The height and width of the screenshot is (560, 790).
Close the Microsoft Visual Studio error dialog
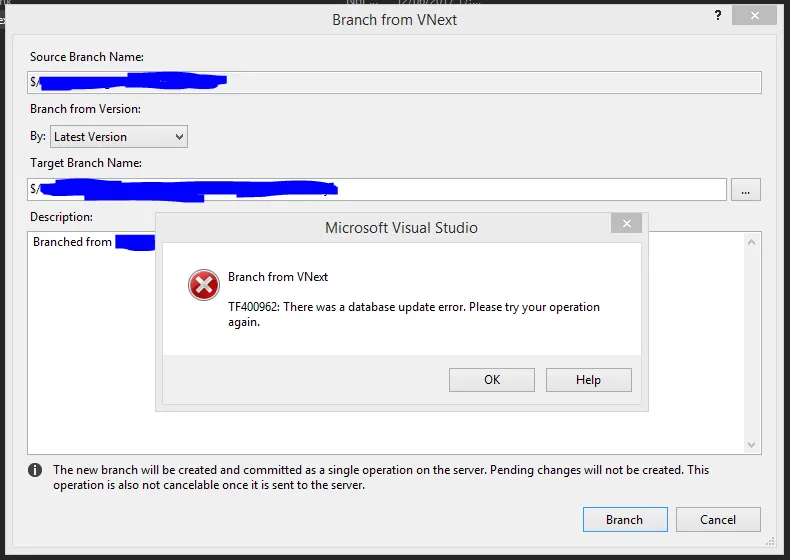[626, 224]
